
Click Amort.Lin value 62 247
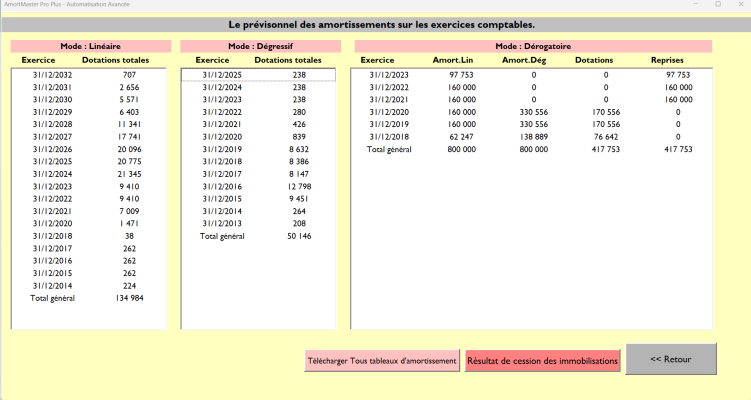[x=461, y=137]
